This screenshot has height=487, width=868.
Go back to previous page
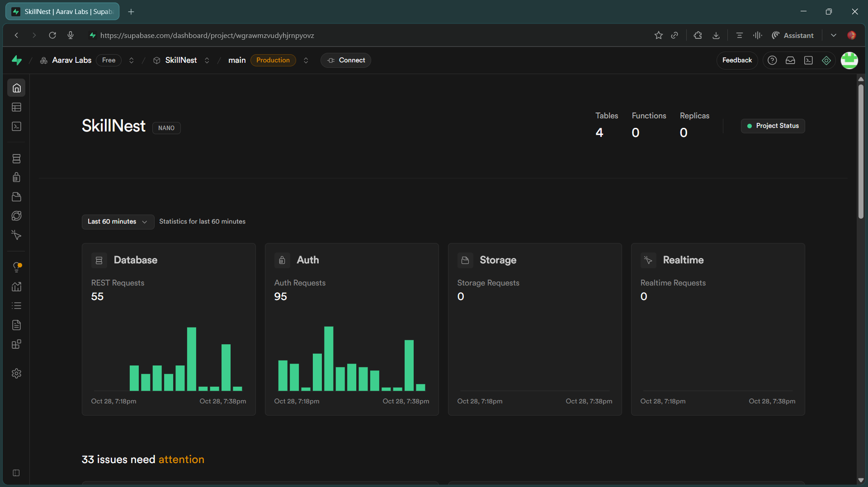[x=16, y=35]
